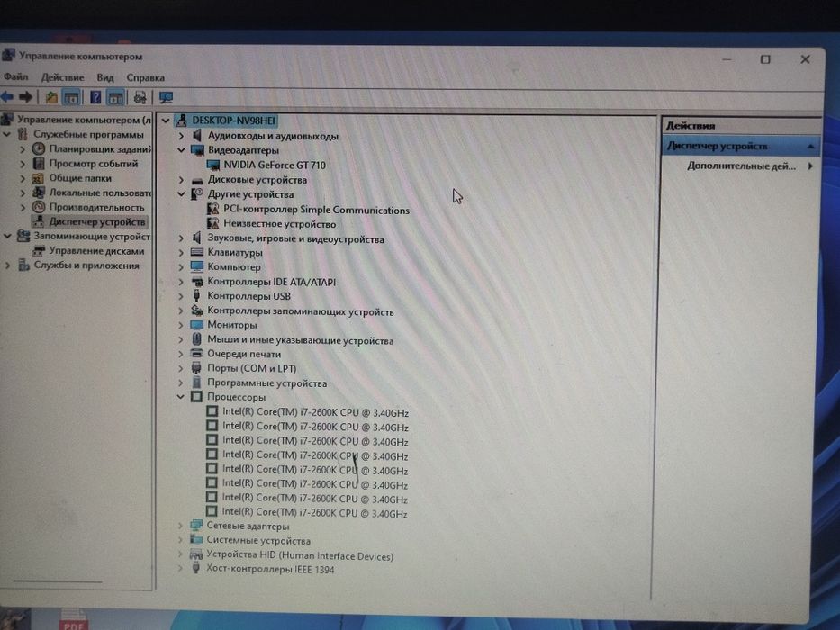
Task: Select the NVIDIA GeForce GT 710 adapter
Action: coord(275,165)
